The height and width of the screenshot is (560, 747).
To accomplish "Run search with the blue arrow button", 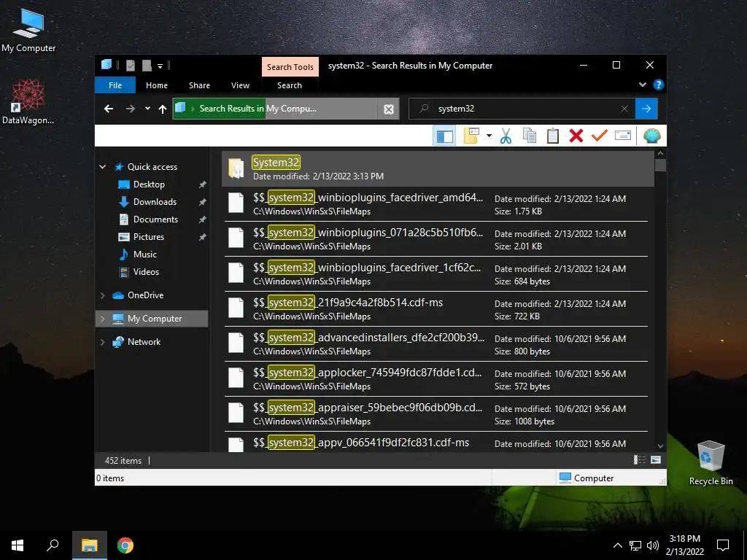I will click(646, 109).
